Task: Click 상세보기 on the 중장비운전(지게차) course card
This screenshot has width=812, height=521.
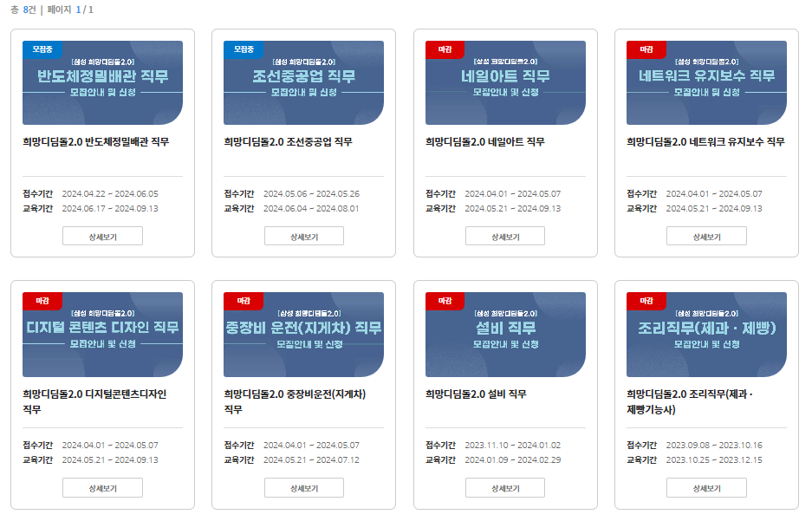Action: click(x=304, y=487)
